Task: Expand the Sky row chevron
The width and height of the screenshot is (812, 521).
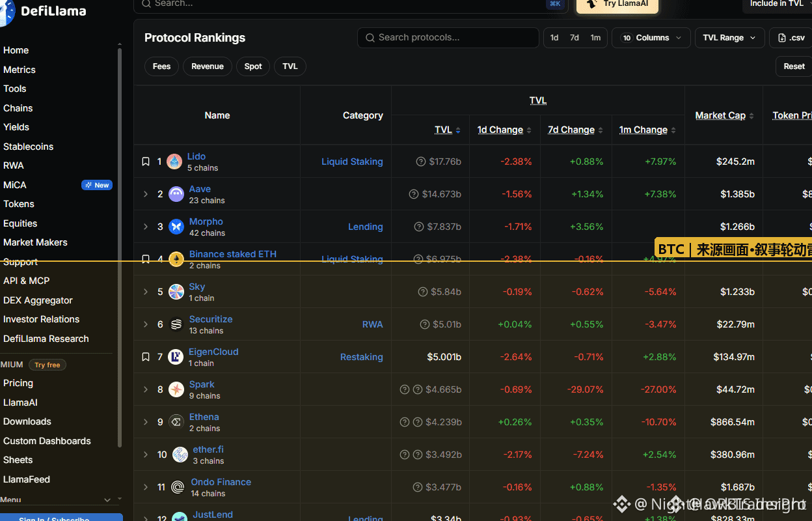Action: coord(146,292)
